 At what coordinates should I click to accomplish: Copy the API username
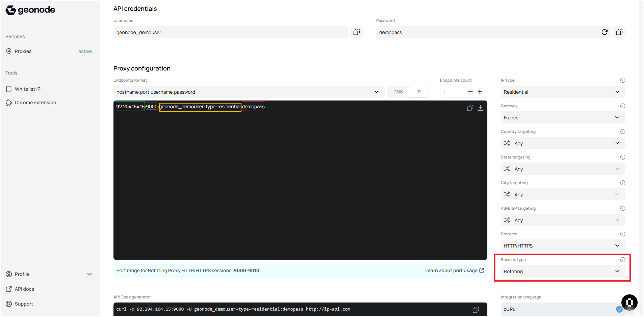coord(356,32)
